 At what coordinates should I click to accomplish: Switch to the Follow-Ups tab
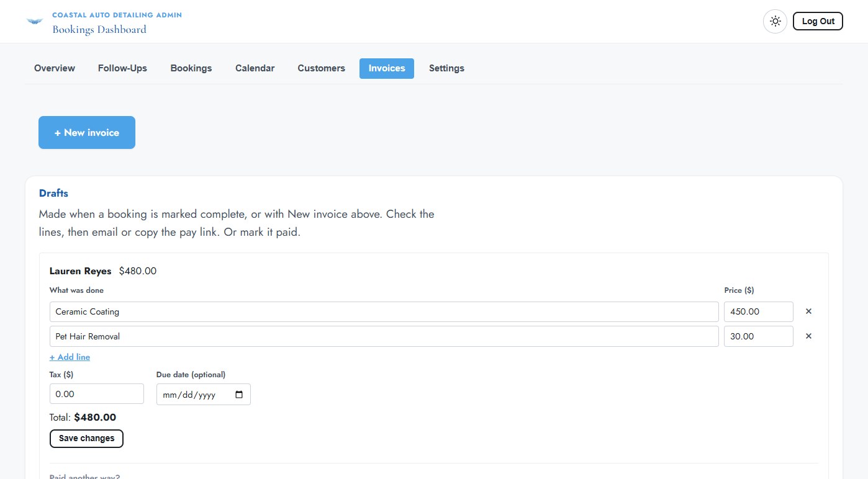[x=122, y=68]
